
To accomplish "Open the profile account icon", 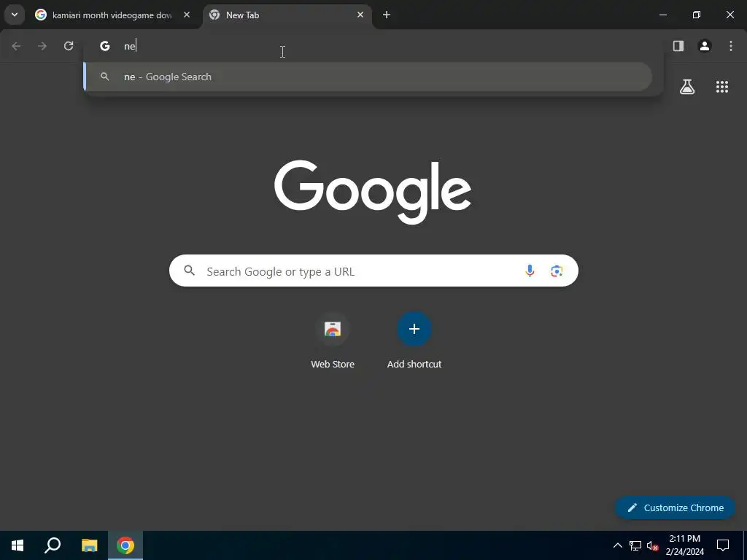I will point(705,46).
